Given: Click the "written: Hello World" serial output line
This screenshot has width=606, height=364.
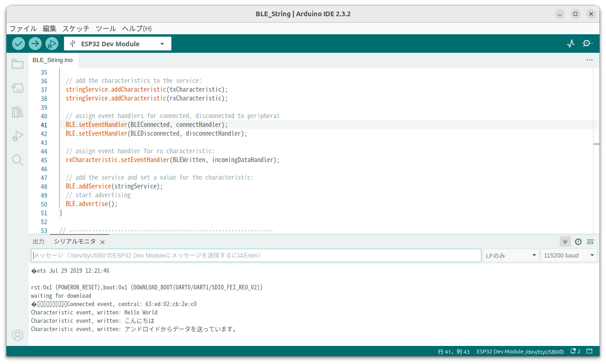Looking at the screenshot, I should coord(95,313).
